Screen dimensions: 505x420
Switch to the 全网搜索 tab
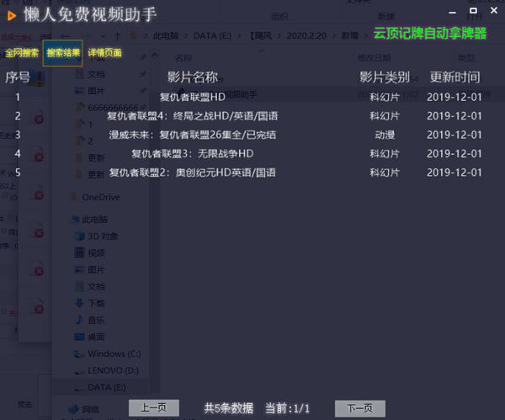[22, 53]
